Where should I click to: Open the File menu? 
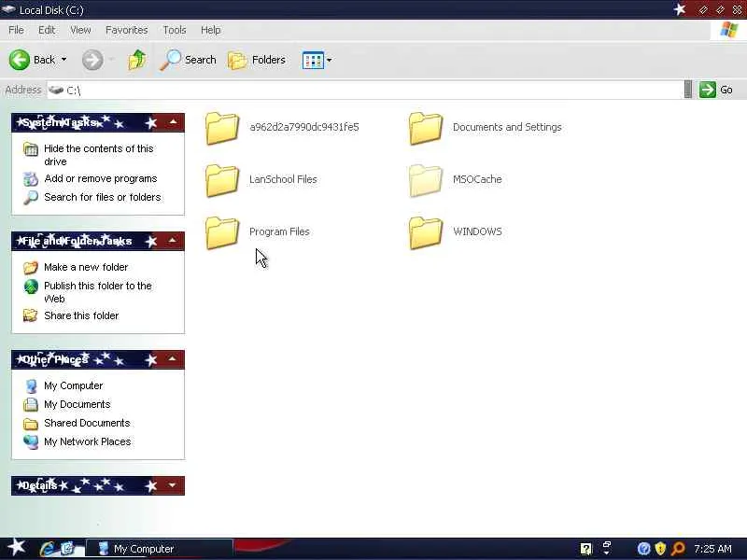[x=16, y=30]
